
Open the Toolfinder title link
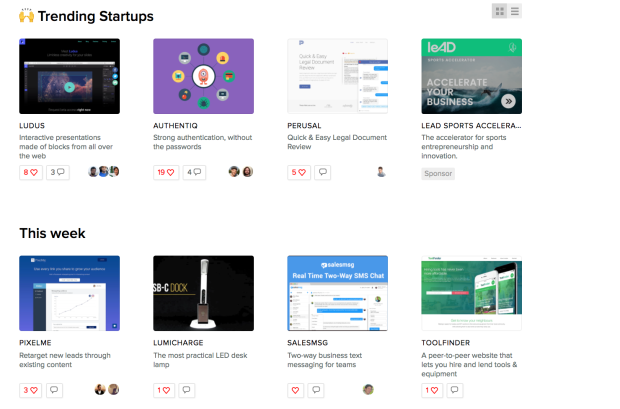[448, 343]
